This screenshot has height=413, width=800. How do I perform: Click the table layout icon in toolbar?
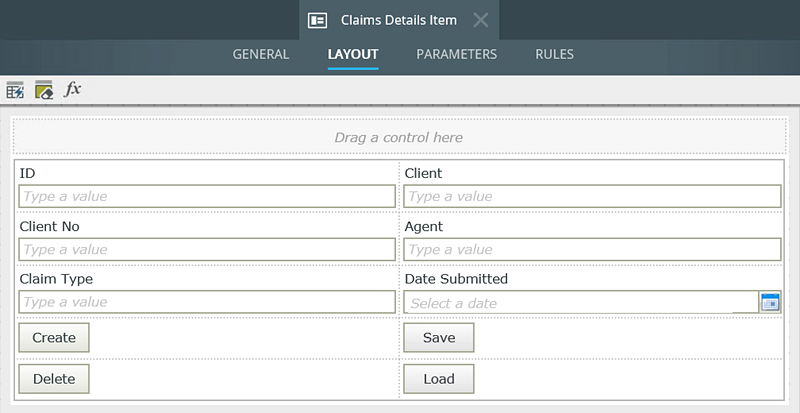pyautogui.click(x=15, y=90)
